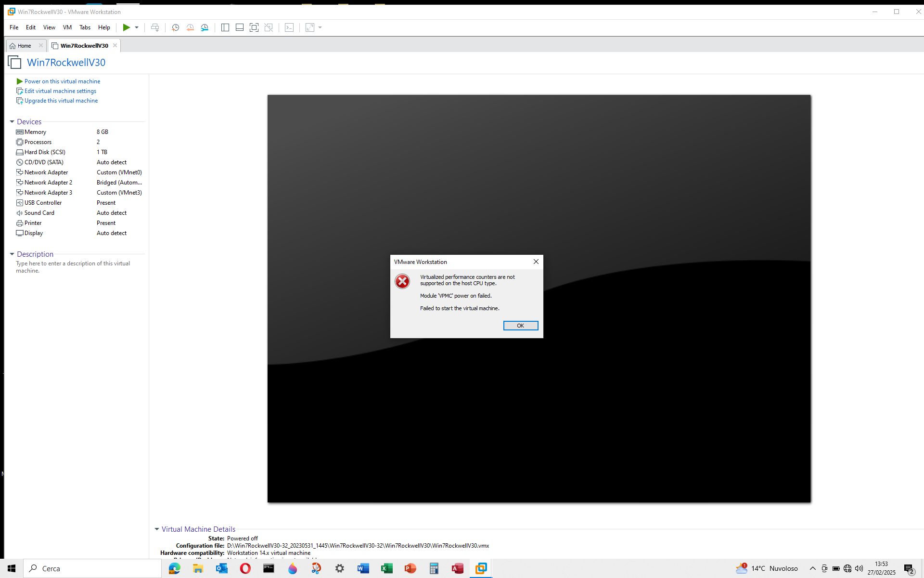The width and height of the screenshot is (924, 578).
Task: Toggle the thumbnail bar view icon
Action: click(x=239, y=27)
